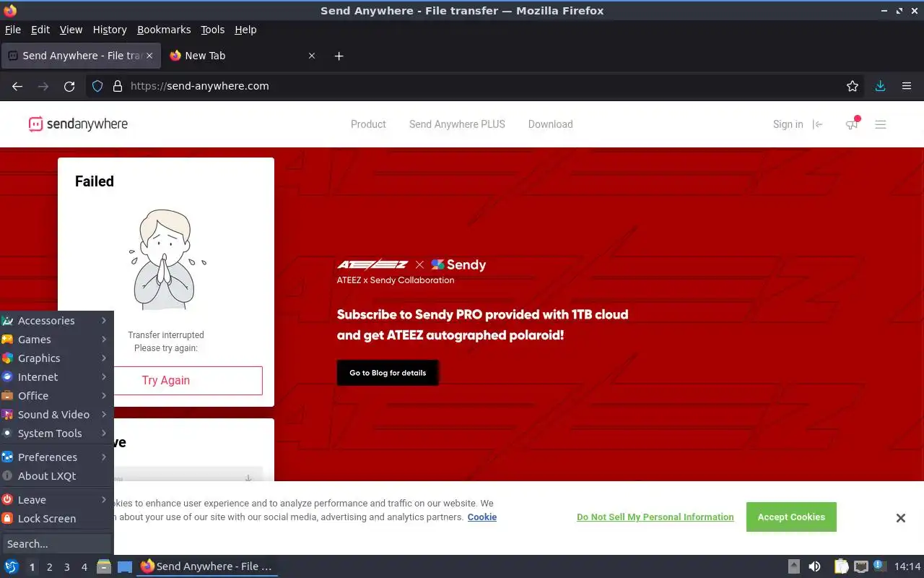Expand the Graphics submenu
Screen dimensions: 924x578
pos(56,358)
